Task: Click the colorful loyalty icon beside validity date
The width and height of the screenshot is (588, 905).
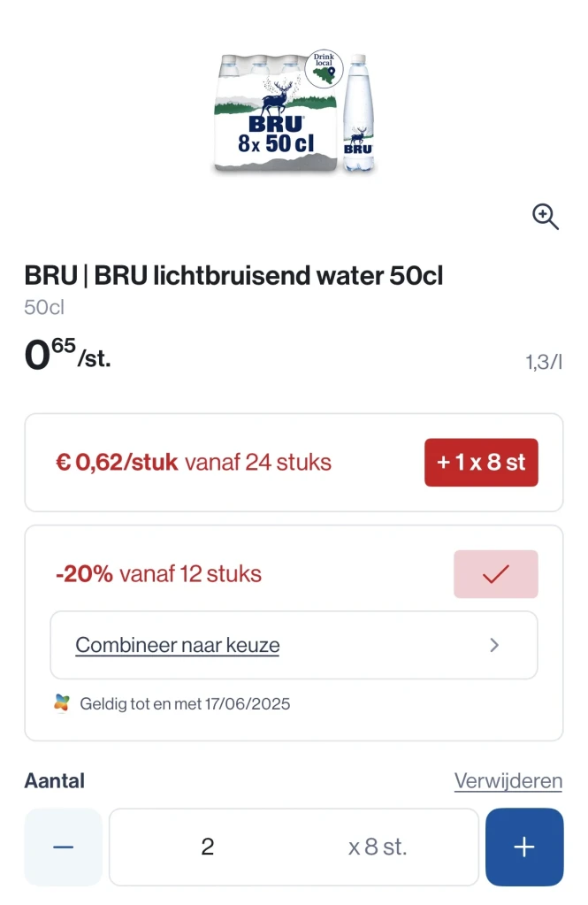Action: (61, 704)
